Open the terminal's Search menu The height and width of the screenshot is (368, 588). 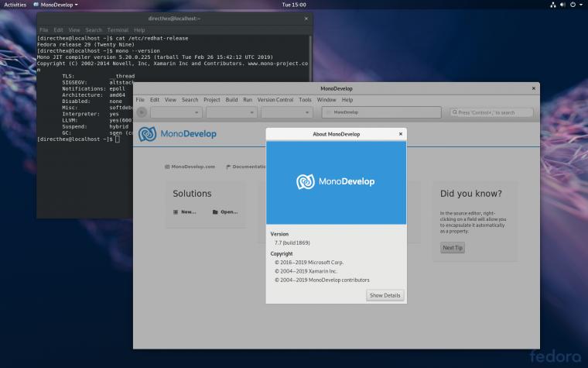click(x=94, y=29)
